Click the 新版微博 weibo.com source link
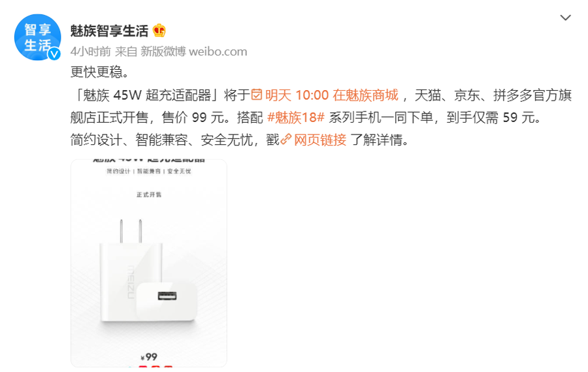Viewport: 588px width, 372px height. 193,52
